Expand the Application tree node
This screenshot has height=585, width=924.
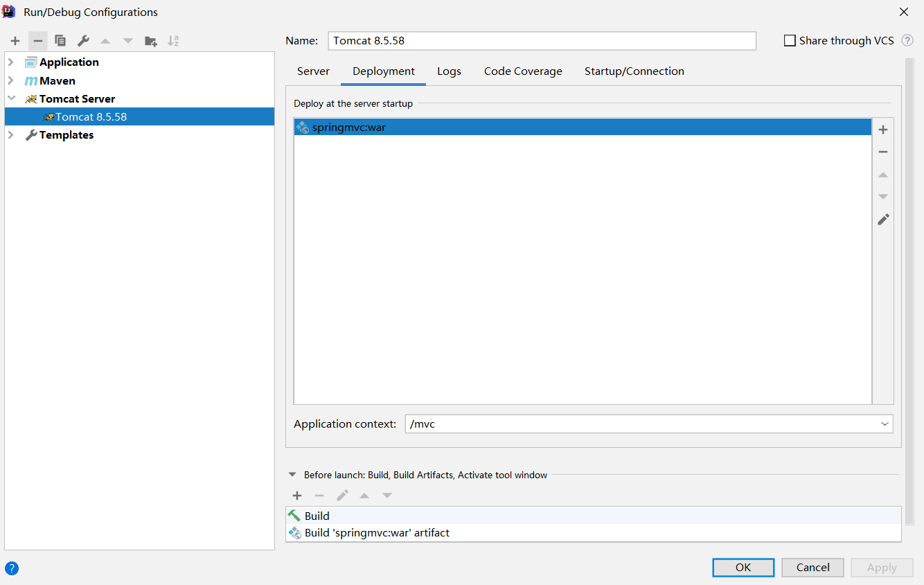(11, 62)
